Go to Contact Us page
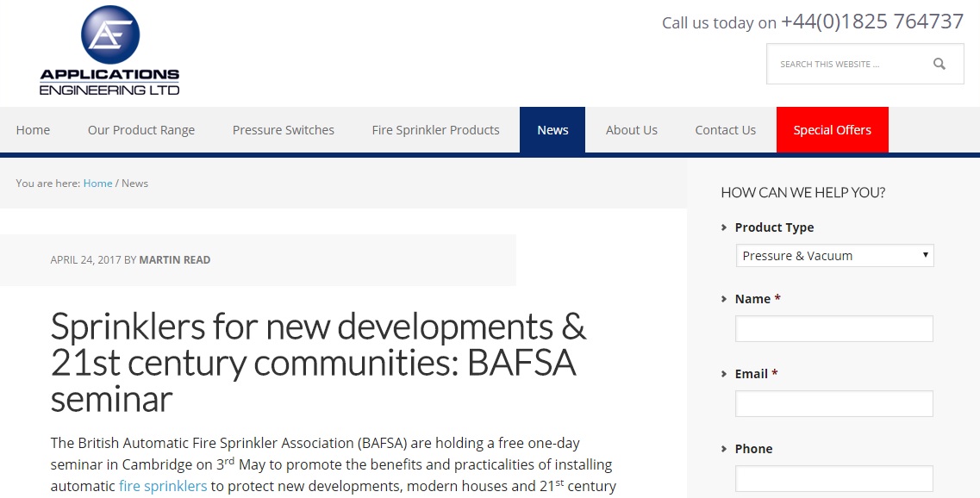Image resolution: width=980 pixels, height=498 pixels. (x=725, y=130)
